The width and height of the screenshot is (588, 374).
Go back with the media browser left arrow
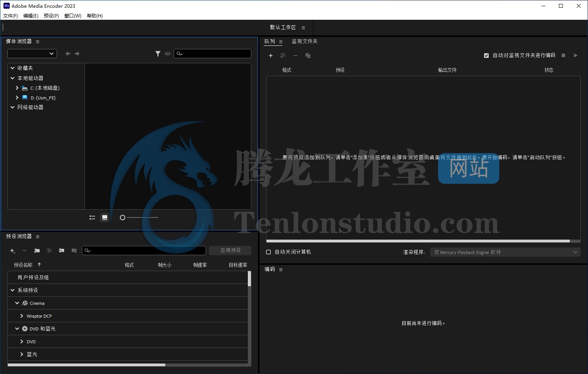68,54
